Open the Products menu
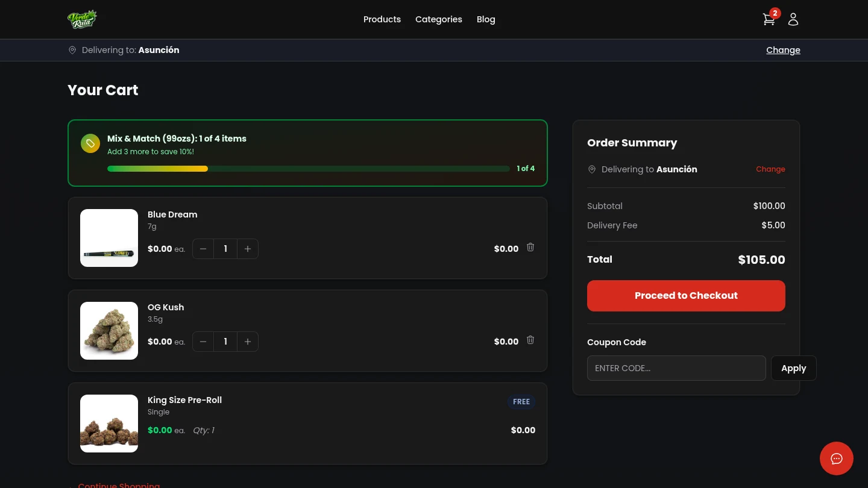The image size is (868, 488). pyautogui.click(x=382, y=19)
